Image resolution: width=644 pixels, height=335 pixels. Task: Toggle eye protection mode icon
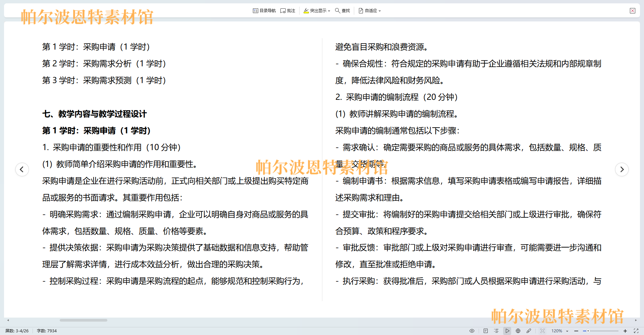[472, 331]
